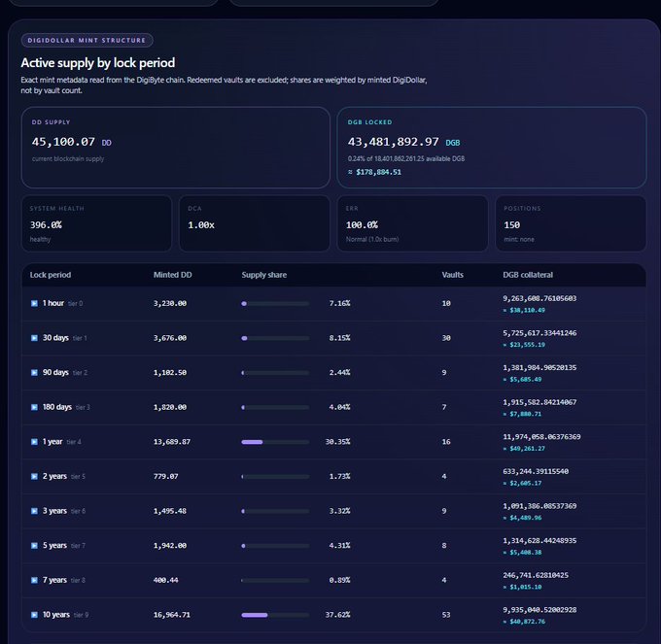Viewport: 661px width, 644px height.
Task: Click the DIGIDOLLAR MINT STRUCTURE badge
Action: [87, 40]
